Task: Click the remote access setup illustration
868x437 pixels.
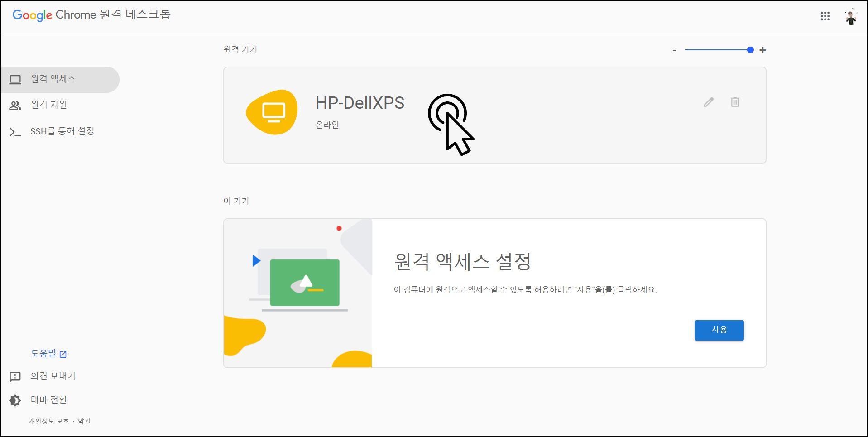Action: [298, 293]
